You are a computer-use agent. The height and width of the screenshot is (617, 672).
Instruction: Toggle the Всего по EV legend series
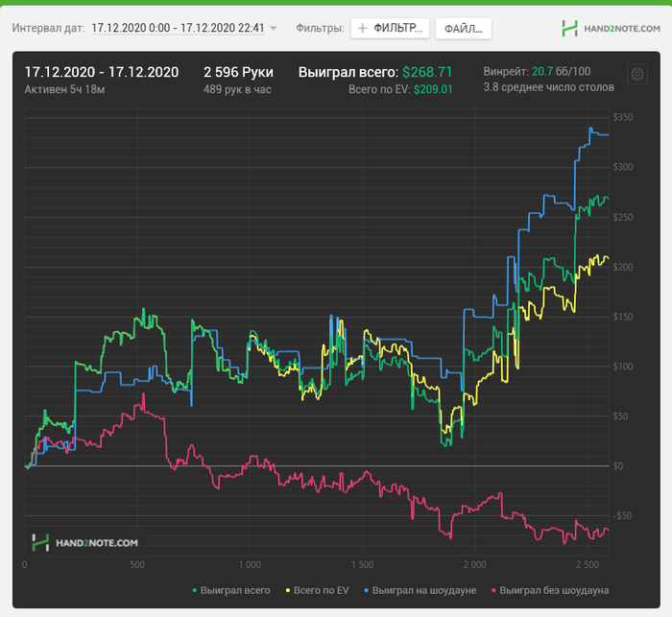(x=318, y=590)
